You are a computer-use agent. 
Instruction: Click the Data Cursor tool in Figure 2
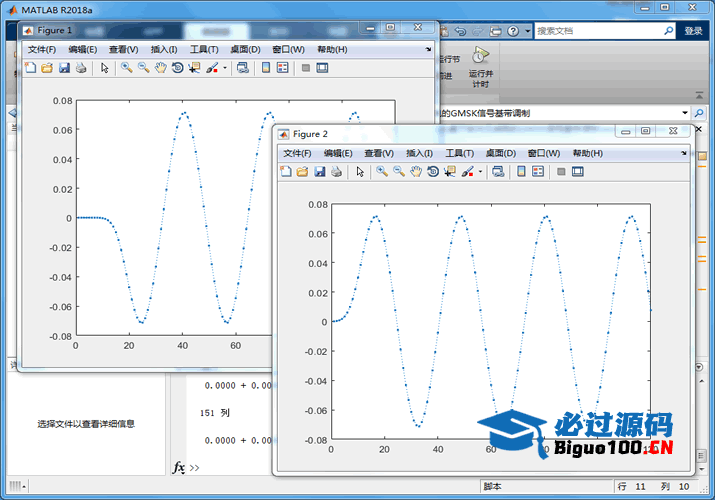pyautogui.click(x=449, y=172)
